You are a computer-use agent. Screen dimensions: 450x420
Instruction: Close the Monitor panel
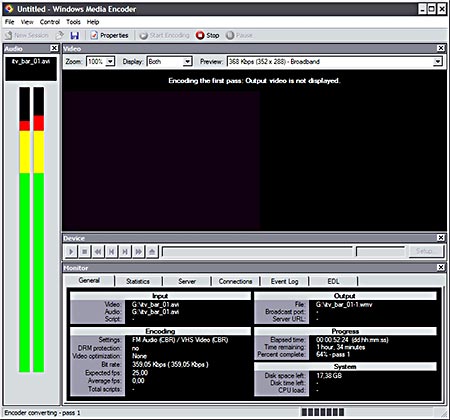pos(441,267)
